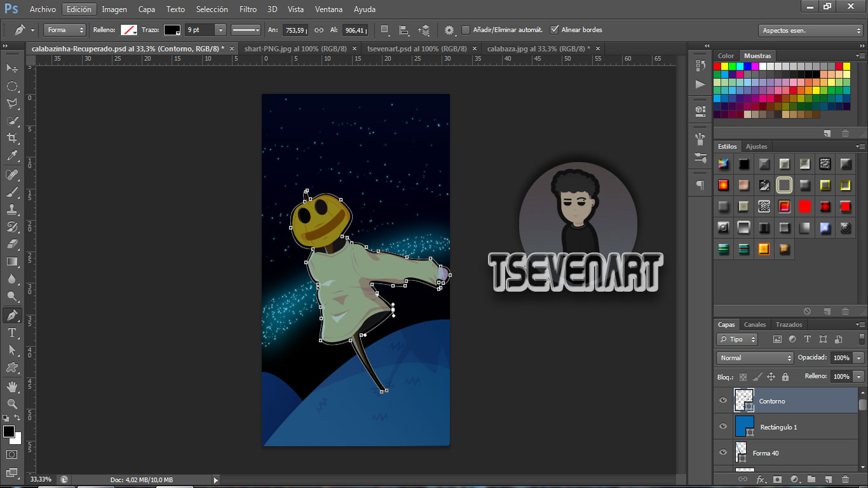868x488 pixels.
Task: Select the Clone Stamp tool
Action: click(12, 209)
